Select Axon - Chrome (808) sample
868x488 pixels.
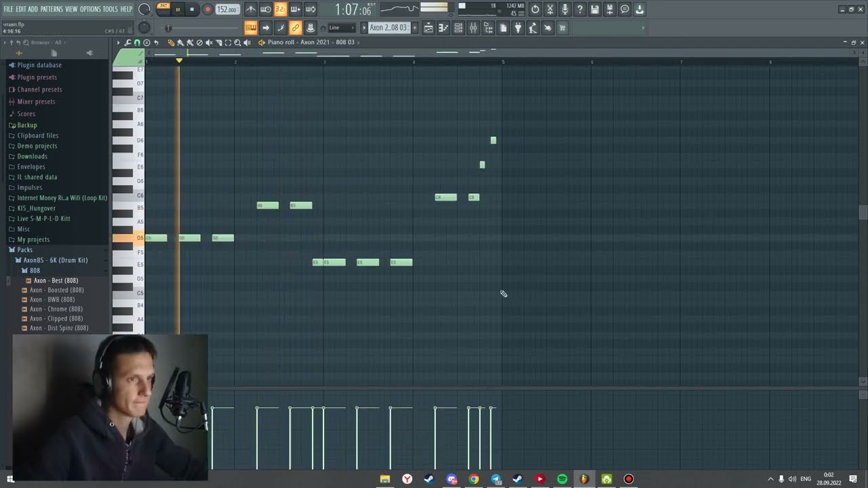coord(56,309)
